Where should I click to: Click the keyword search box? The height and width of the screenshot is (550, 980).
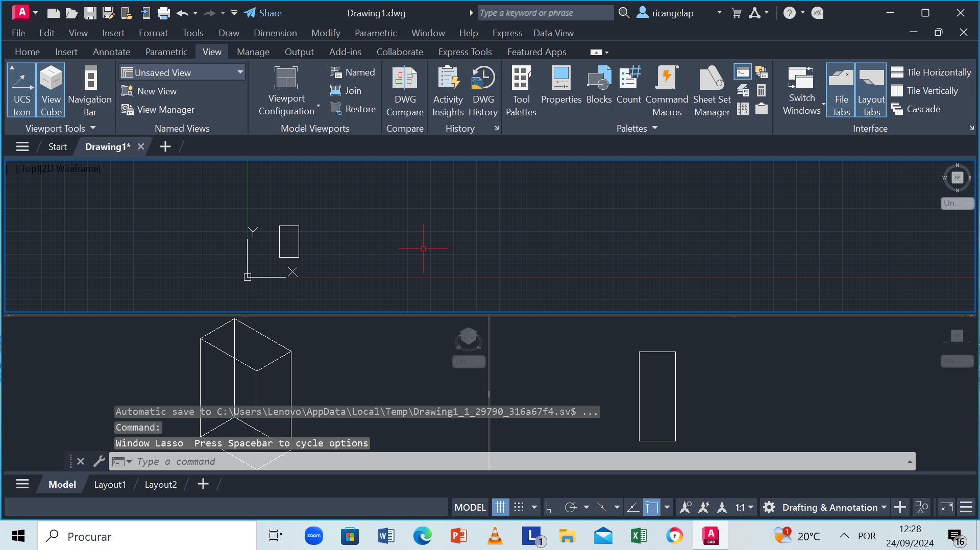click(545, 13)
